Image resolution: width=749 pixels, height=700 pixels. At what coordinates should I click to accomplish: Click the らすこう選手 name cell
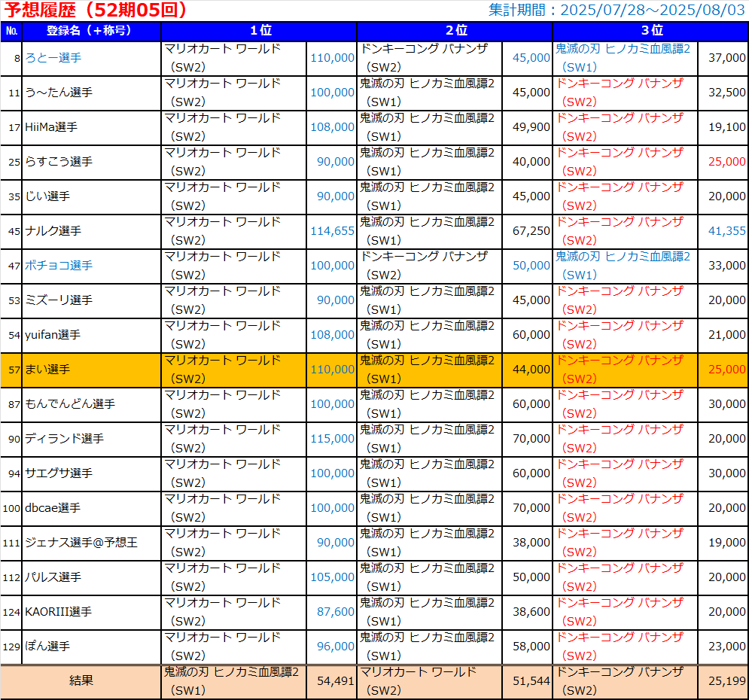[x=91, y=163]
